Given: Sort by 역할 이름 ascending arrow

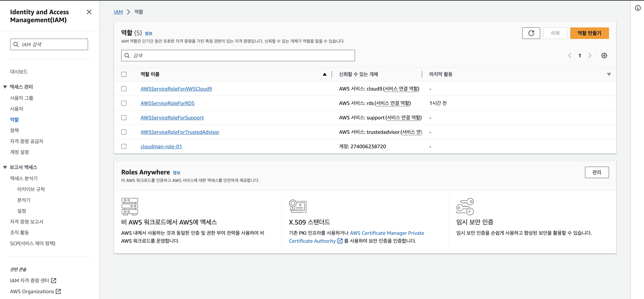Looking at the screenshot, I should pyautogui.click(x=325, y=74).
